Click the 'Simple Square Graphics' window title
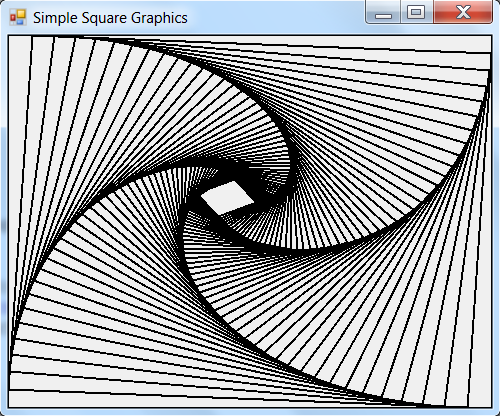The width and height of the screenshot is (500, 416). coord(110,18)
